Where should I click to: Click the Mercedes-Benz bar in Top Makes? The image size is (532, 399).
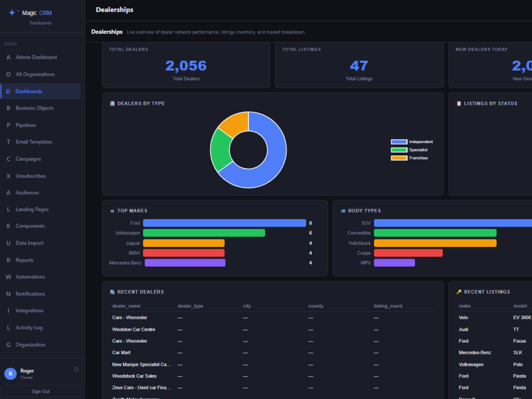tap(185, 263)
